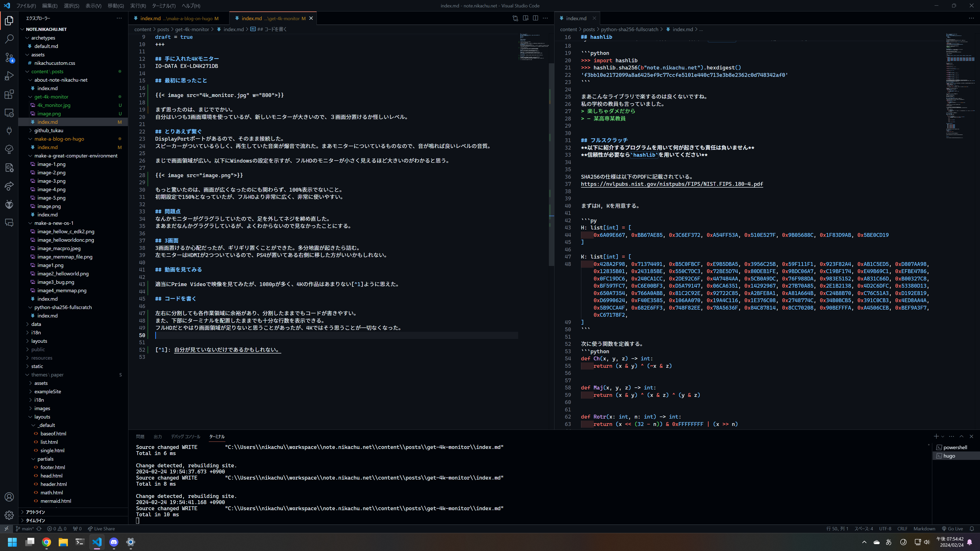Expand the アウトライン section
This screenshot has height=551, width=980.
(35, 512)
